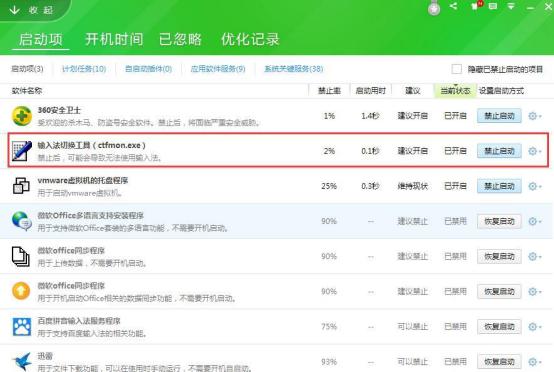Click vmware虚拟机的托盘程序 name text
This screenshot has width=554, height=372.
coord(83,180)
